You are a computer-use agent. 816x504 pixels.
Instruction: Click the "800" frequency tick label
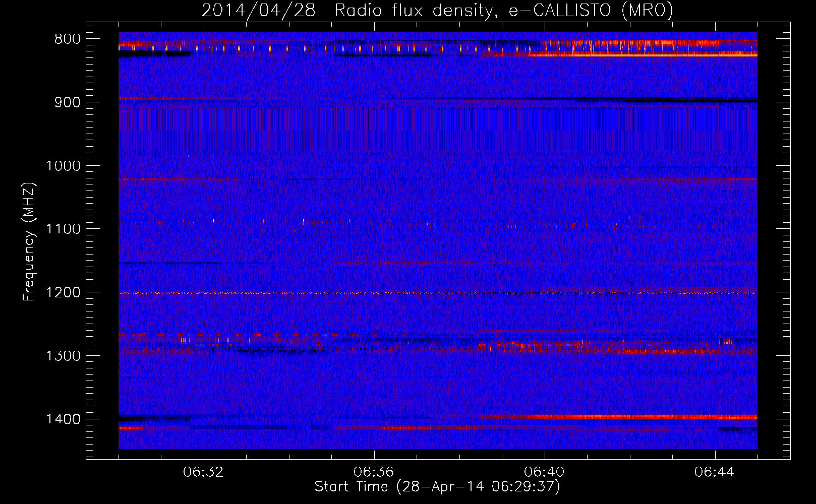67,39
